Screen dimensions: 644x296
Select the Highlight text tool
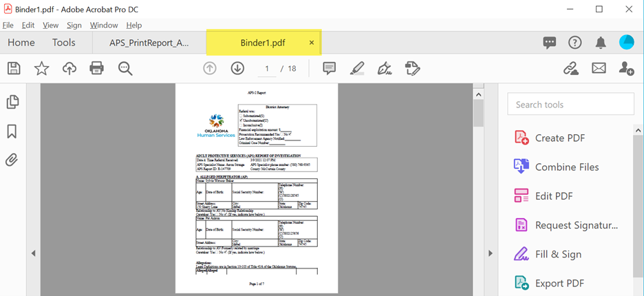(357, 68)
